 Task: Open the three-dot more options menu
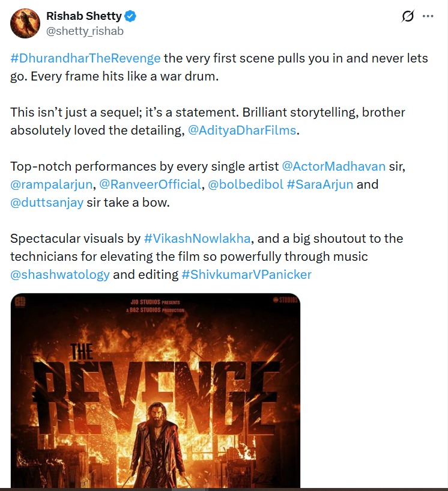[428, 17]
